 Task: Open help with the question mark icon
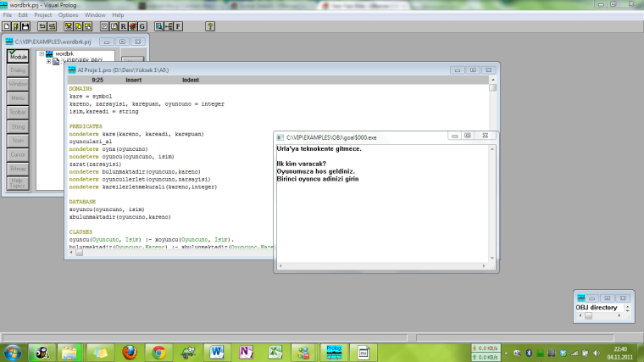(x=209, y=26)
